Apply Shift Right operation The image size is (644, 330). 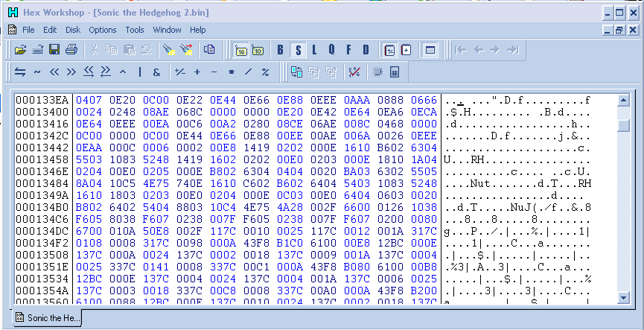[x=71, y=72]
